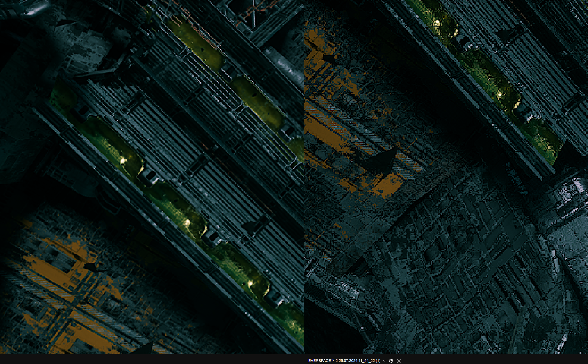588x364 pixels.
Task: Click the topmost glowing light in left image
Action: 123,161
